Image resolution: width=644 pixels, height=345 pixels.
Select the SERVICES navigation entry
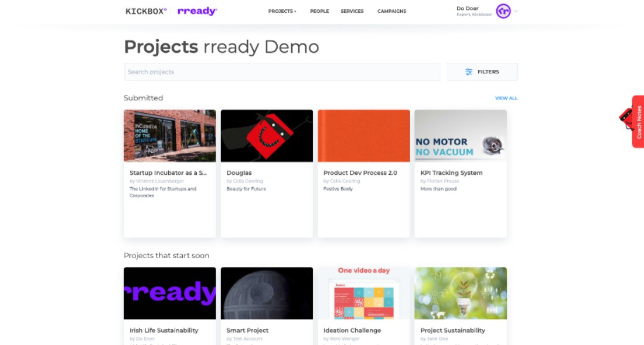point(352,11)
